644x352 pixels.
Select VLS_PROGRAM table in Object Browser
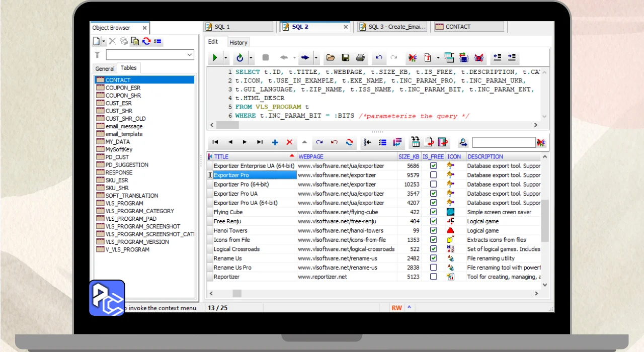coord(124,203)
